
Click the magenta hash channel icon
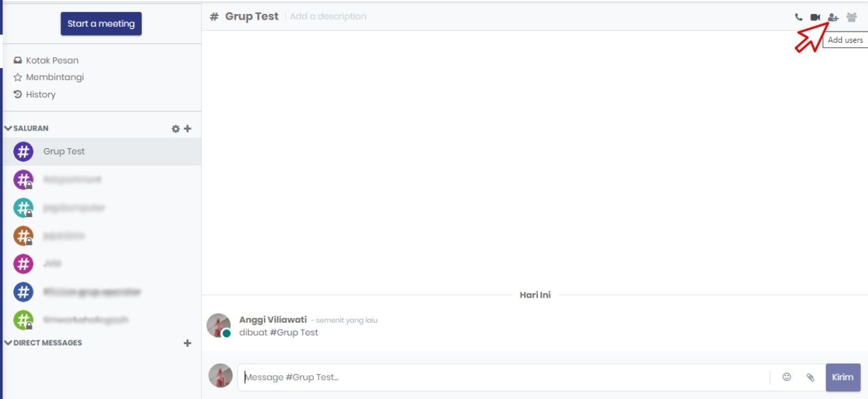coord(24,263)
